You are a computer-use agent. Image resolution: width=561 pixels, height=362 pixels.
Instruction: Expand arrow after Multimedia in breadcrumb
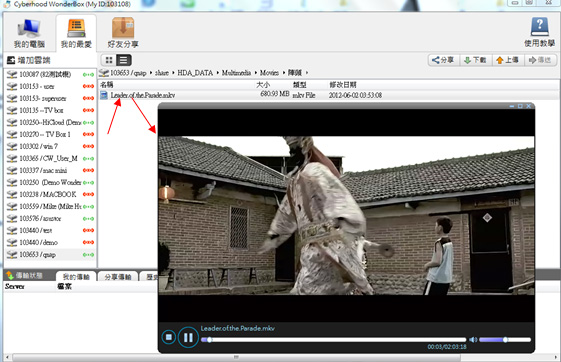256,73
